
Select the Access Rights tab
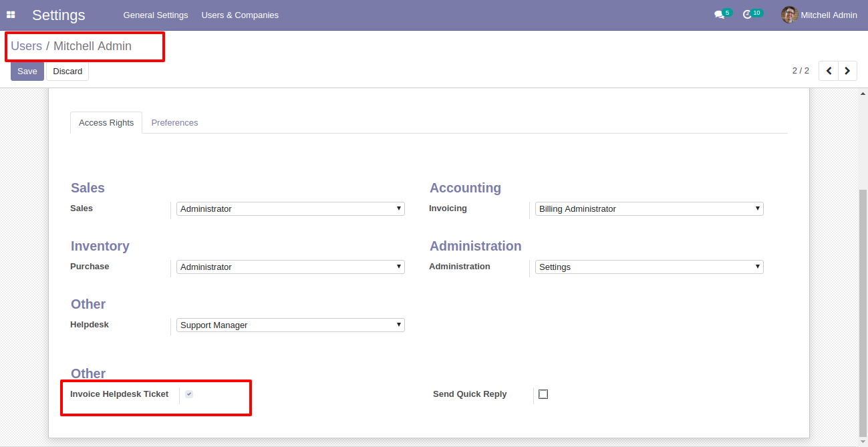pos(106,123)
